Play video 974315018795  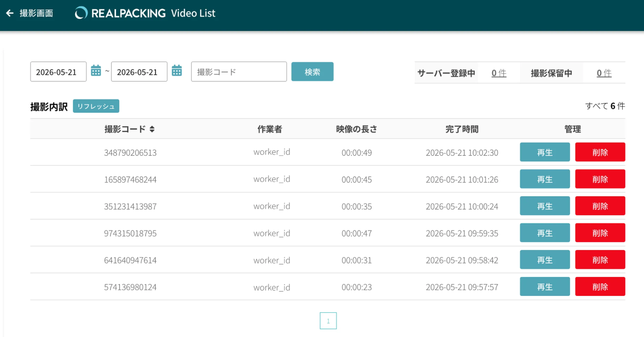tap(545, 233)
